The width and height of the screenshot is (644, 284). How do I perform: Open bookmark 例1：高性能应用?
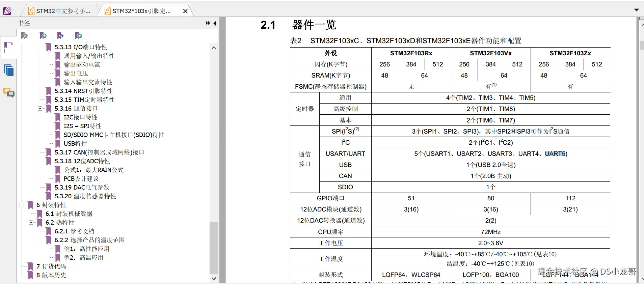pos(87,249)
